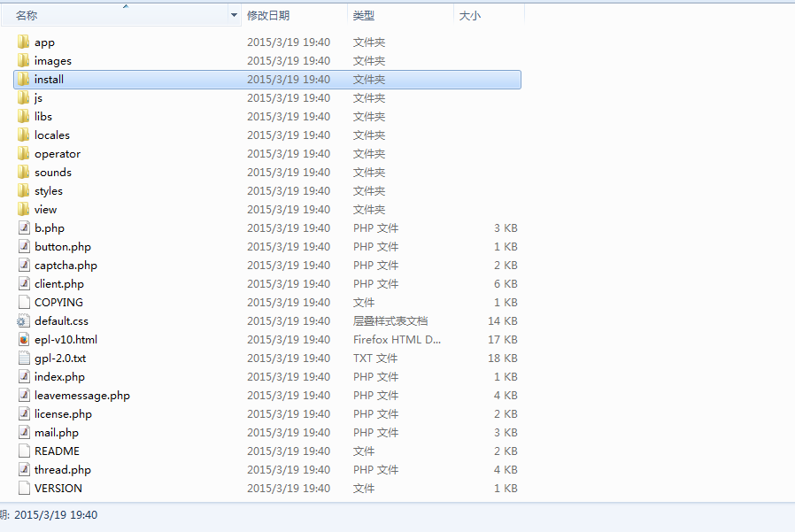Select the app folder name
Image resolution: width=795 pixels, height=532 pixels.
pos(44,42)
